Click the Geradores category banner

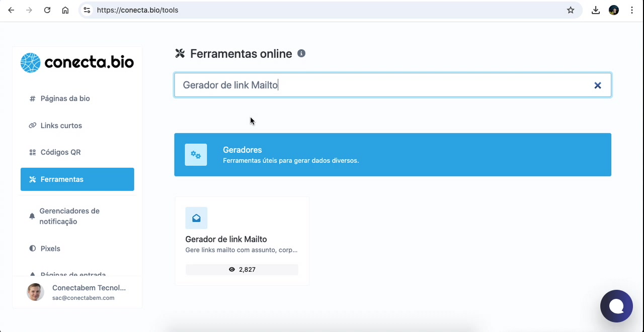392,154
